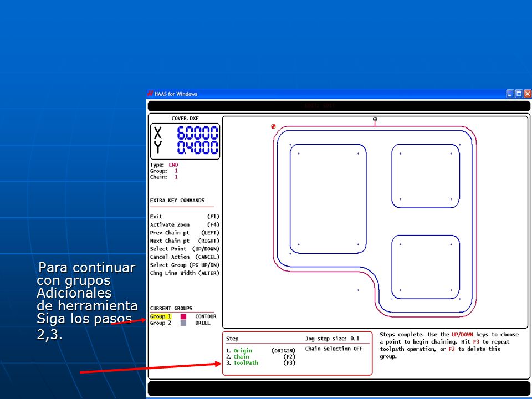Select Group 2 in Current Groups

[x=161, y=323]
